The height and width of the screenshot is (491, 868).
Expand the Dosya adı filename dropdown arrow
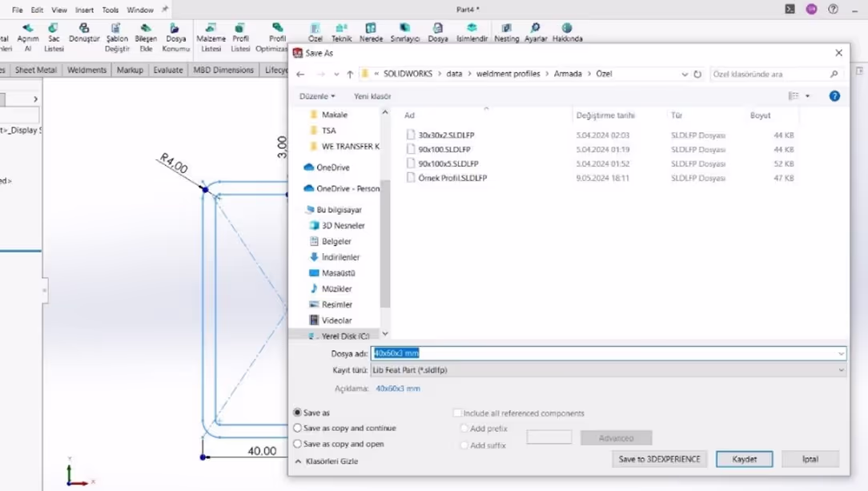click(841, 353)
